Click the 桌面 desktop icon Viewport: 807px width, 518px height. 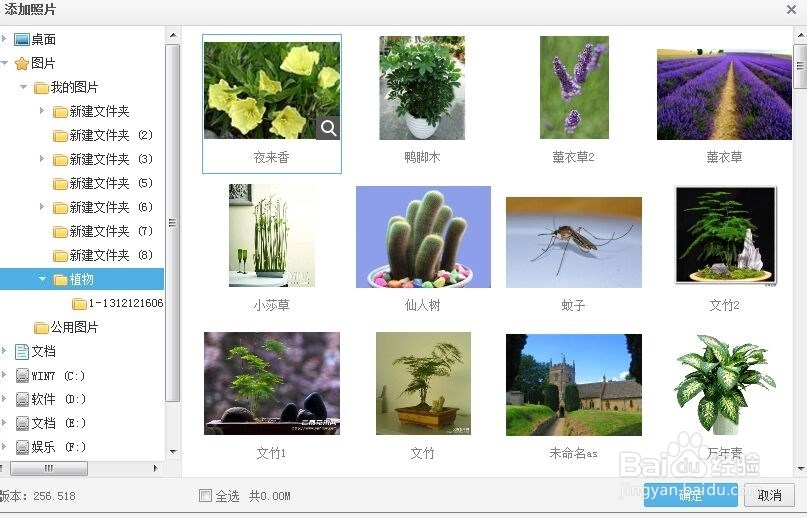[x=22, y=40]
